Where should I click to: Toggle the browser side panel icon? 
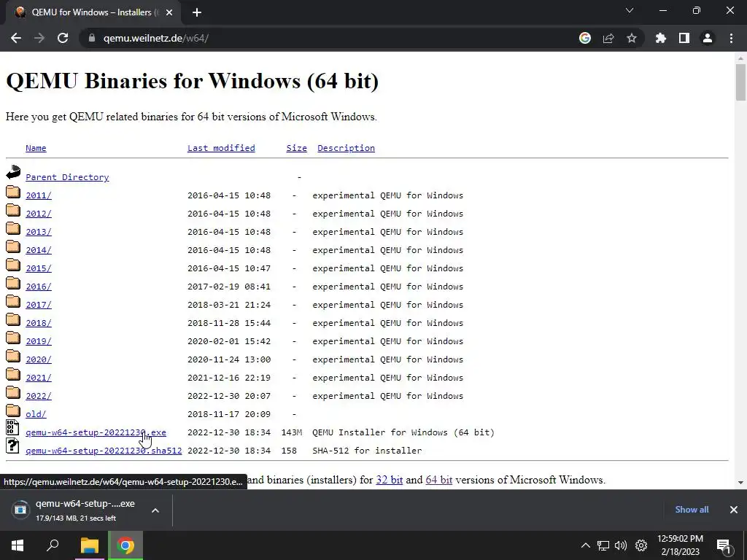click(684, 38)
